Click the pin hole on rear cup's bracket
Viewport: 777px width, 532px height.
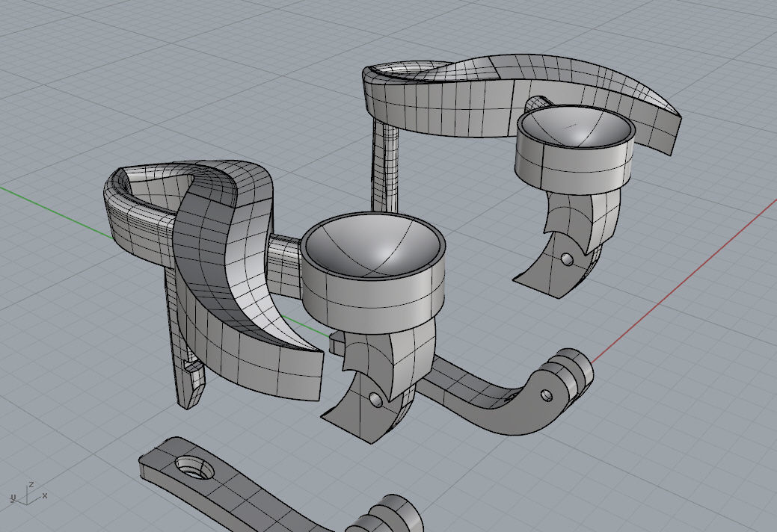[x=567, y=259]
